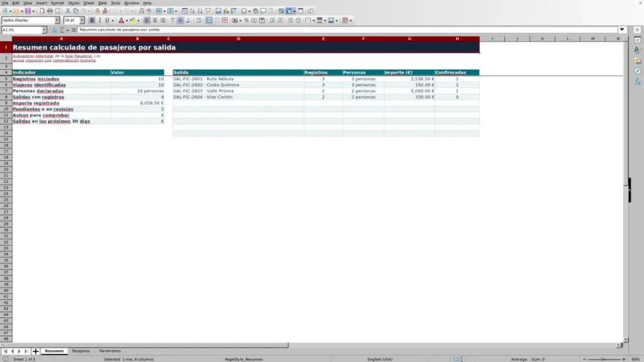Open the sidebar Gallery panel icon
This screenshot has height=362, width=644.
click(x=638, y=61)
